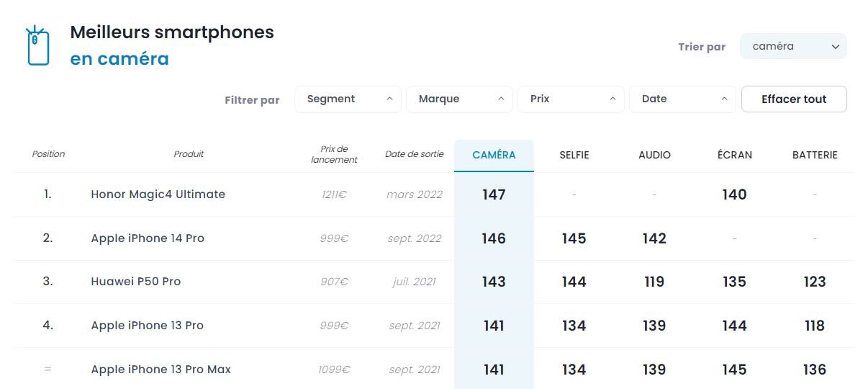Screen dimensions: 868x389
Task: Switch to the SELFIE column tab
Action: pos(574,155)
